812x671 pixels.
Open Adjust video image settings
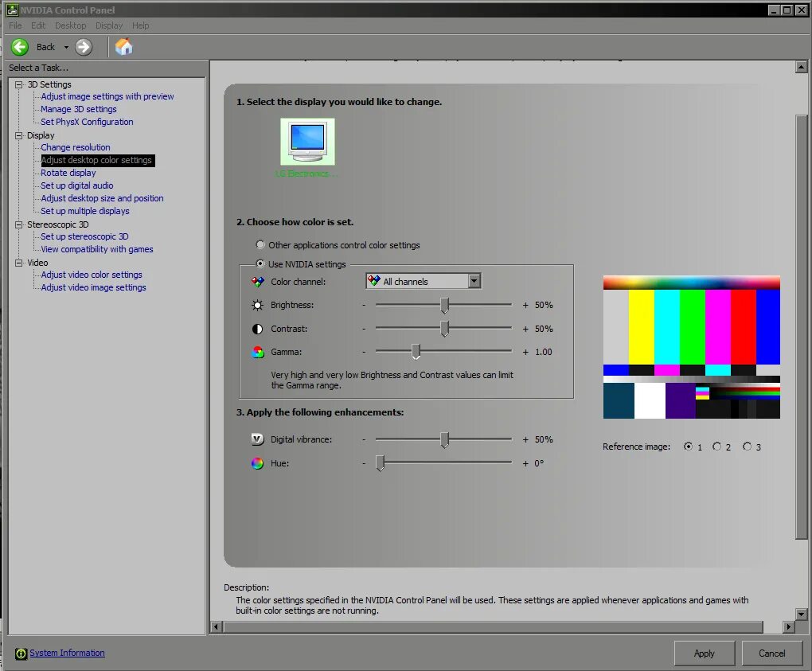point(94,287)
